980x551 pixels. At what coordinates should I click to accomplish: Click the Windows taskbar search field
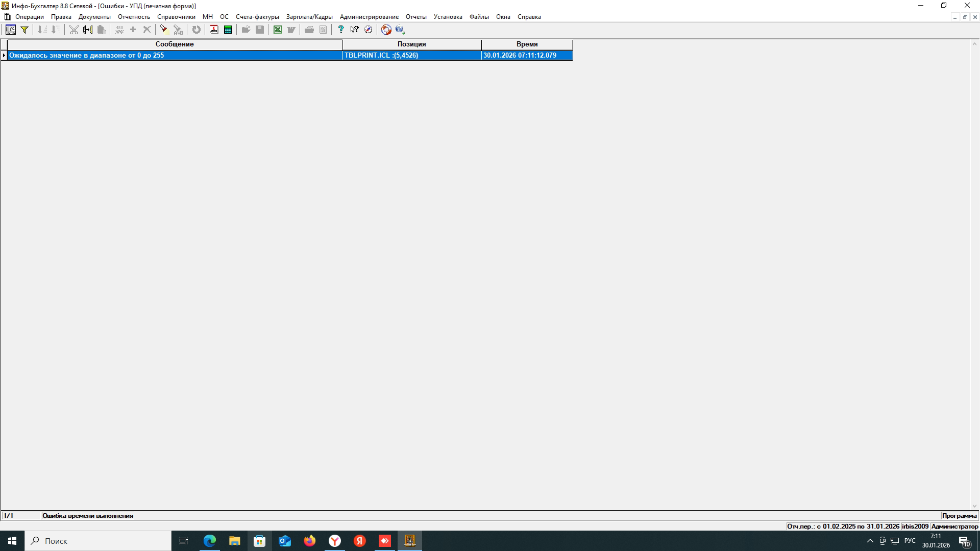point(98,541)
